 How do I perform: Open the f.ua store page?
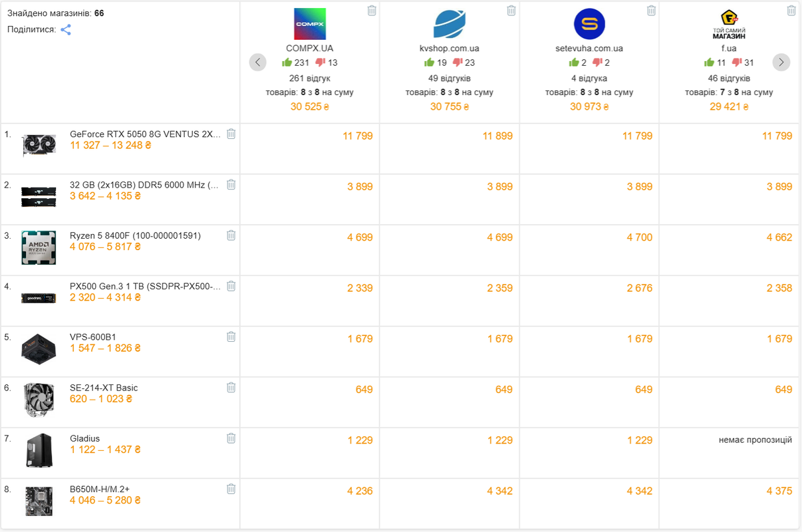(x=729, y=49)
